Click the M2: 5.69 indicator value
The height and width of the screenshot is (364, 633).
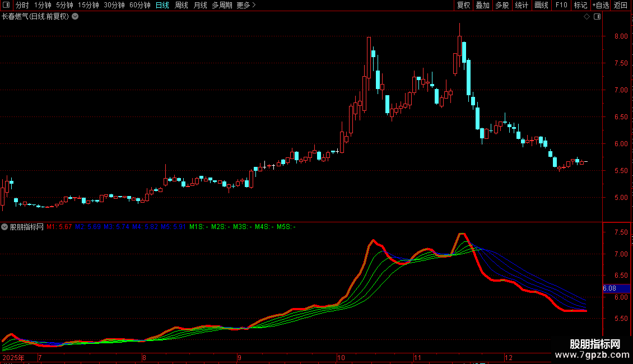(x=87, y=227)
